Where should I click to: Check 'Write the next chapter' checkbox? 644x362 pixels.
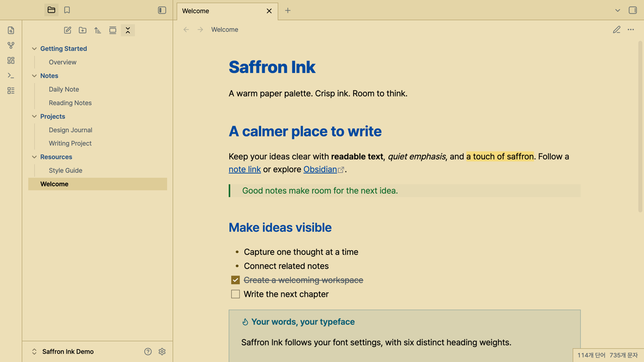(235, 294)
